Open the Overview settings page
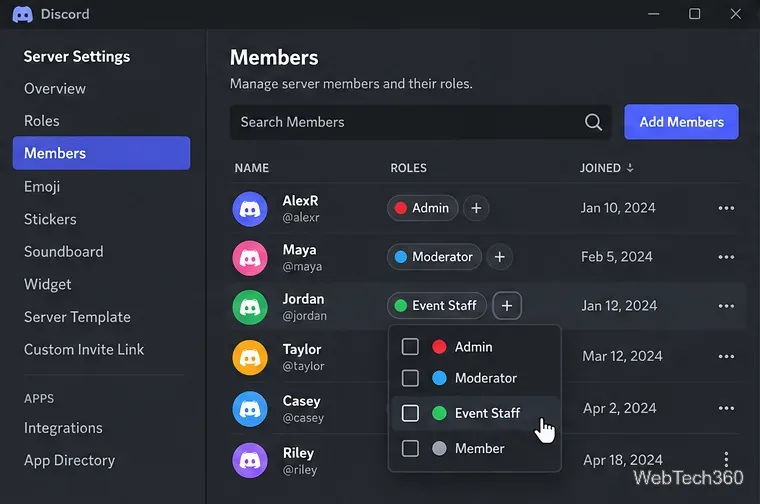760x504 pixels. pos(55,89)
